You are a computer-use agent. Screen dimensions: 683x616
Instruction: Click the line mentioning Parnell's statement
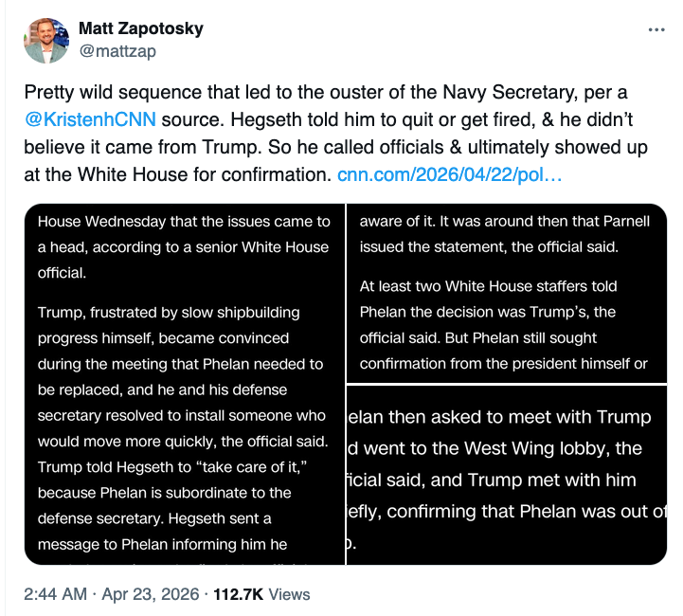click(x=488, y=247)
